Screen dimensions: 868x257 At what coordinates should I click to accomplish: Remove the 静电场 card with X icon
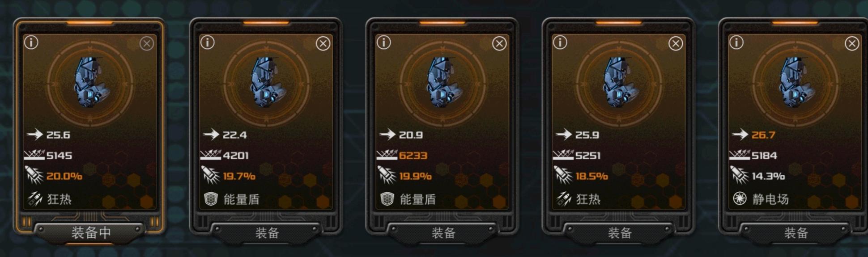click(x=852, y=43)
